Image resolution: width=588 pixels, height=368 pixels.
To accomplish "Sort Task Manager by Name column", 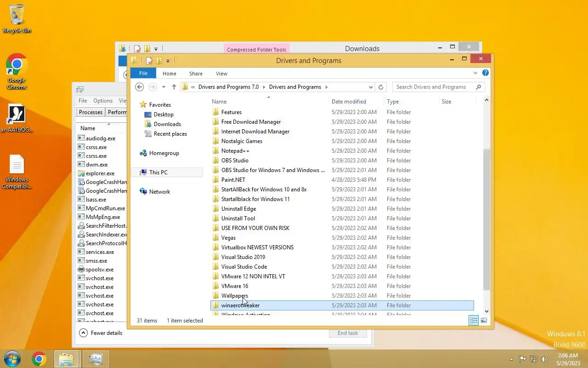I will pyautogui.click(x=88, y=128).
